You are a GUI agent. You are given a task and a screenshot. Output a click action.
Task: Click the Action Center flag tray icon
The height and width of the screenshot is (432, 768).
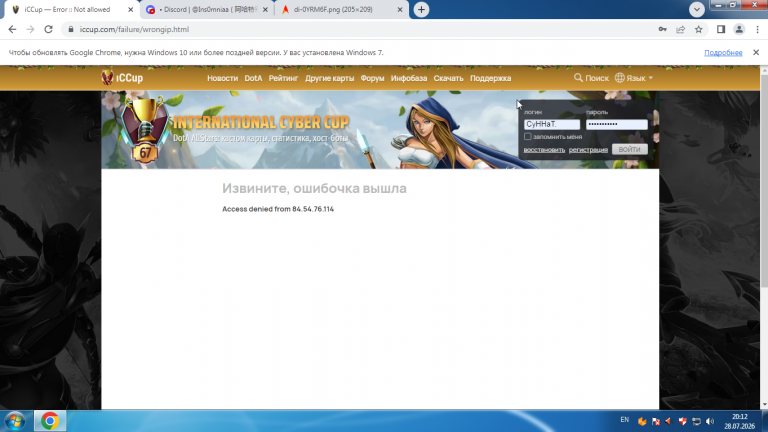pyautogui.click(x=655, y=421)
